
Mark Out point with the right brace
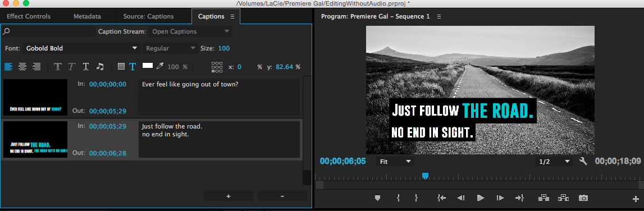(x=416, y=198)
